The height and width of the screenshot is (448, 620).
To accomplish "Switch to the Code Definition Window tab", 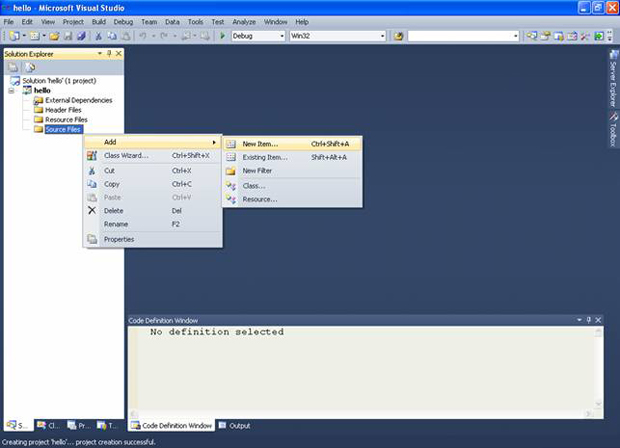I will click(172, 425).
